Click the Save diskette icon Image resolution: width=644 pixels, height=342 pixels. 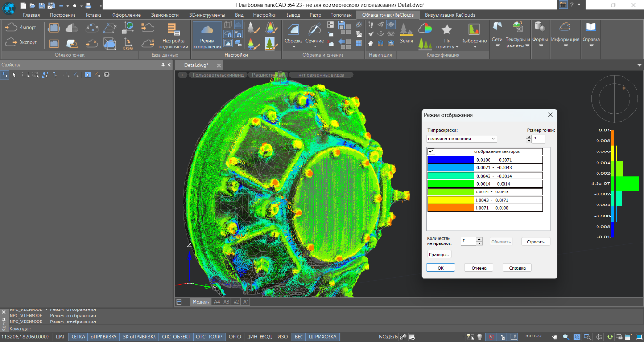[42, 6]
